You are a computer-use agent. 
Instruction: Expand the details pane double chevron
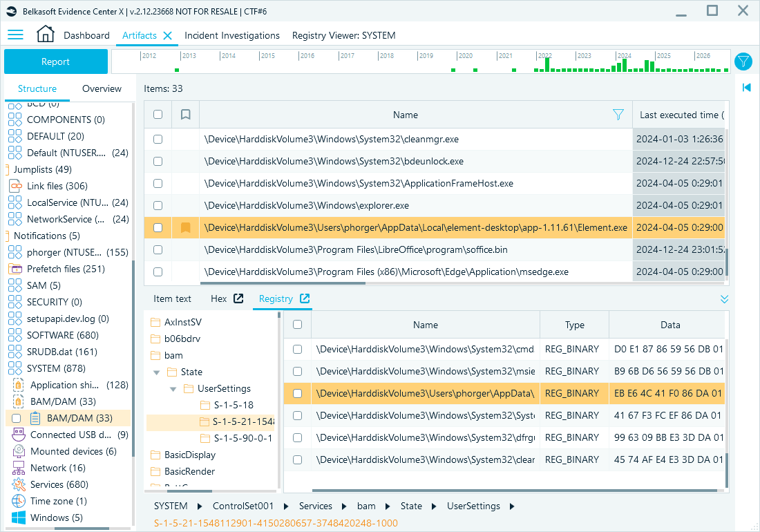[x=724, y=299]
